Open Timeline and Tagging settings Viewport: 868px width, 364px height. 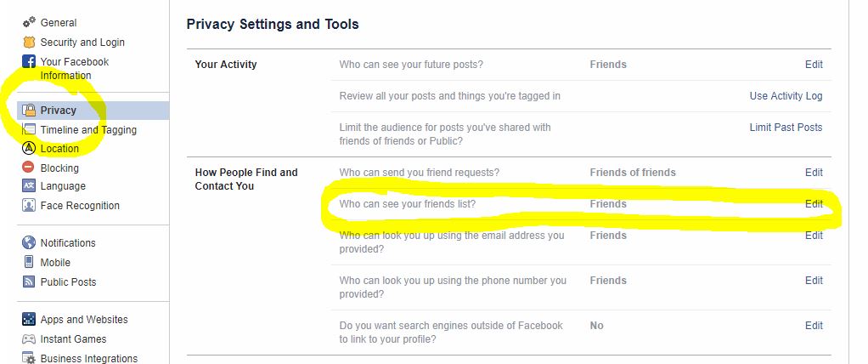click(88, 129)
